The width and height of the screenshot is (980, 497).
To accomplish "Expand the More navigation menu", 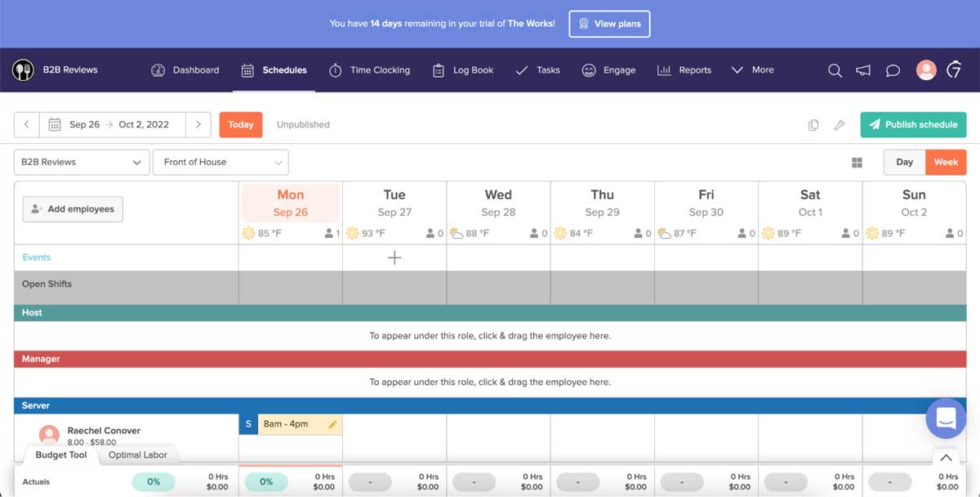I will (752, 70).
